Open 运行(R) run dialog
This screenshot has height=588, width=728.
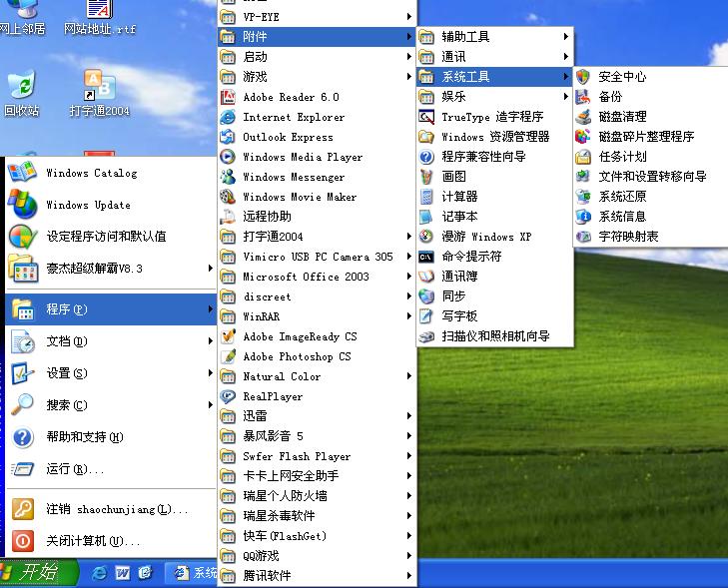click(x=111, y=469)
